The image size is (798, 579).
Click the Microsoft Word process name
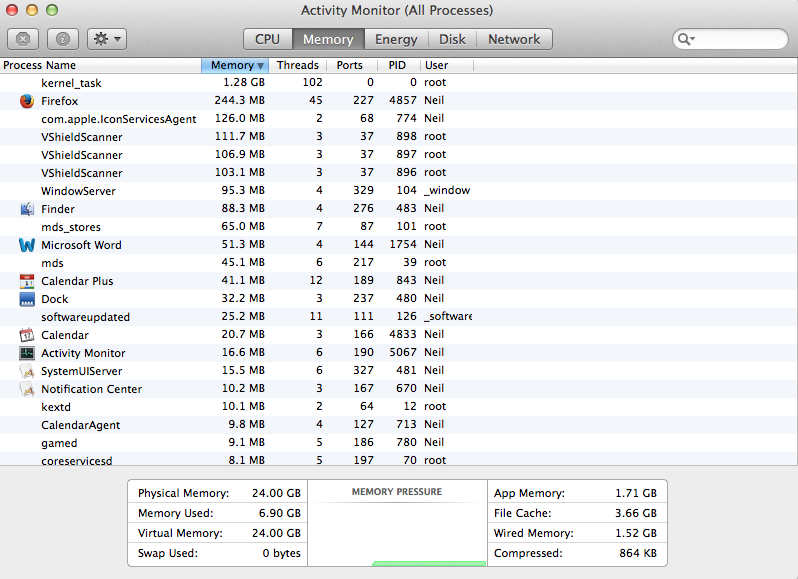pos(81,245)
